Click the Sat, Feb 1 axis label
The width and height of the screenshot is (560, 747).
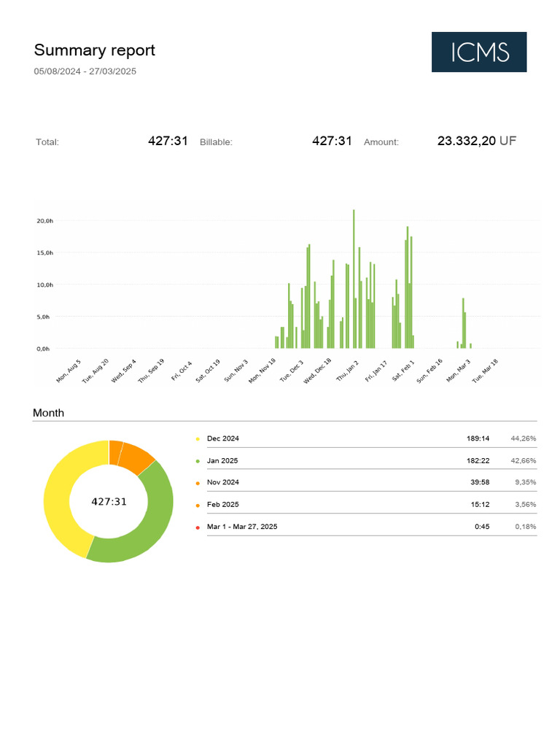[403, 371]
